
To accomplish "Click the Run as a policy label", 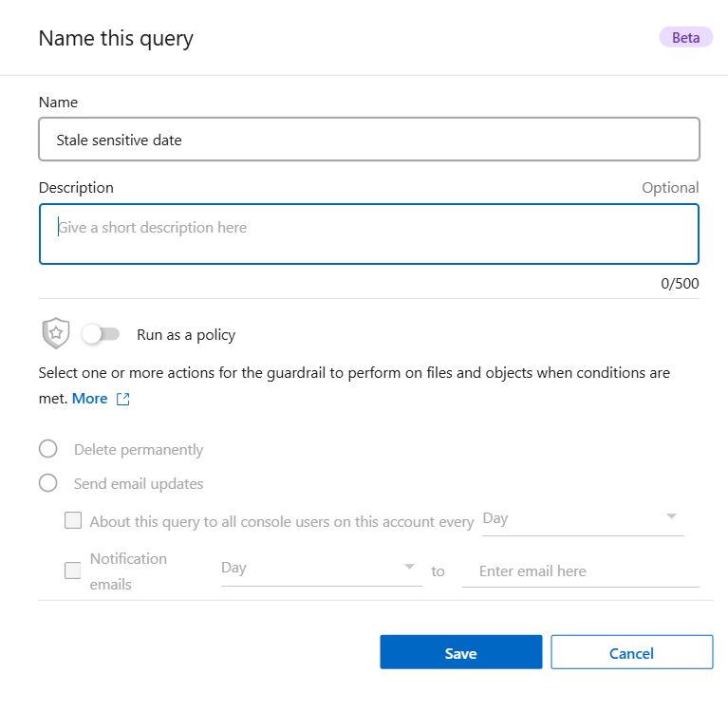I will (x=186, y=334).
